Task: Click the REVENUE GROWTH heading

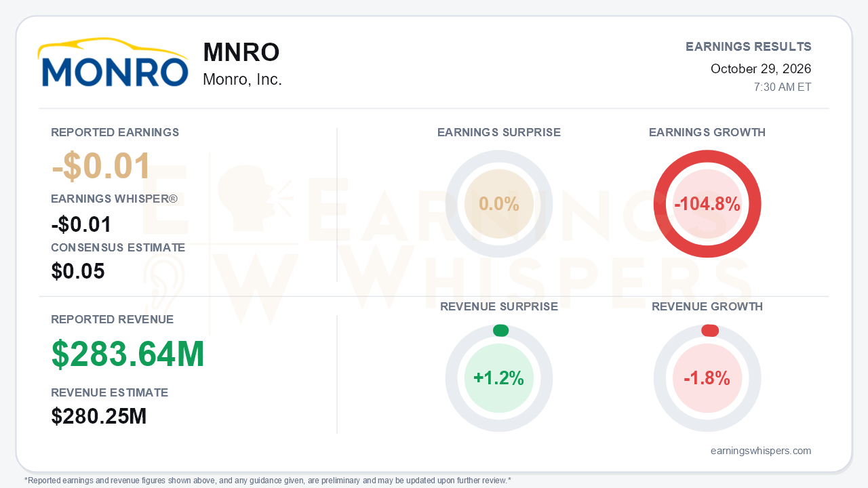Action: point(707,307)
